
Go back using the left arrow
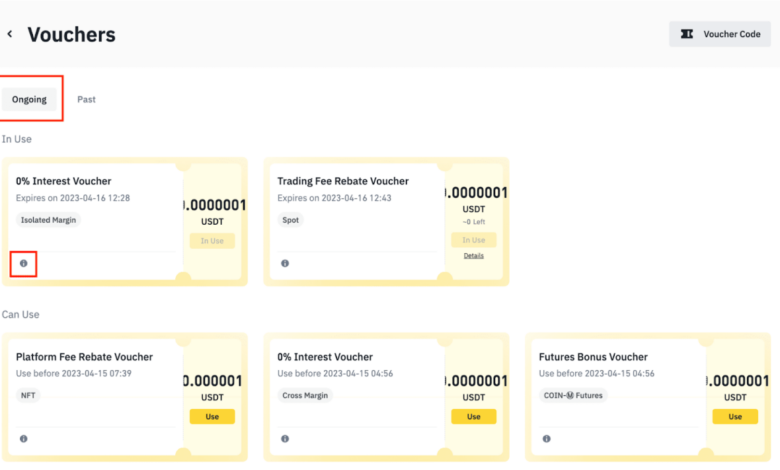pyautogui.click(x=10, y=34)
